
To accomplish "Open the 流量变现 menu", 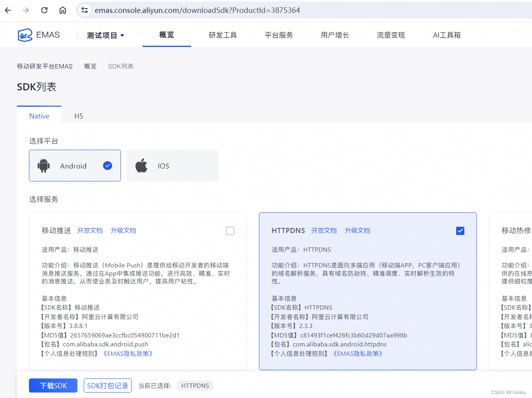I will [x=391, y=35].
